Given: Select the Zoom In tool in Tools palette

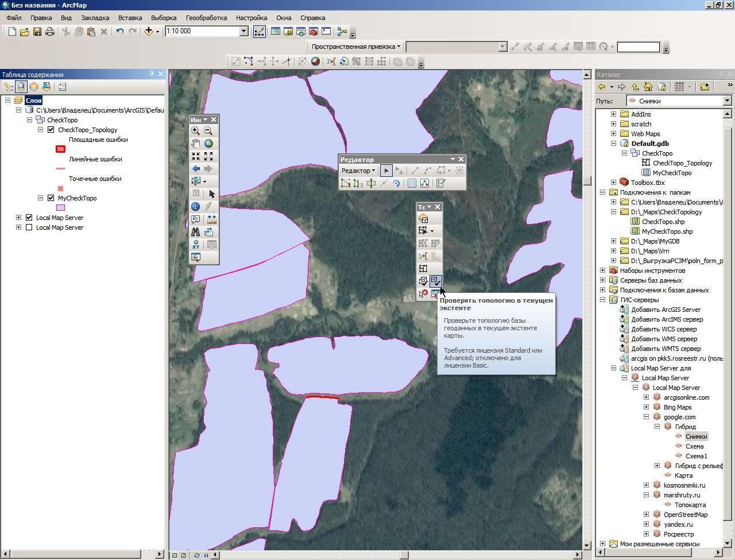Looking at the screenshot, I should [x=196, y=130].
